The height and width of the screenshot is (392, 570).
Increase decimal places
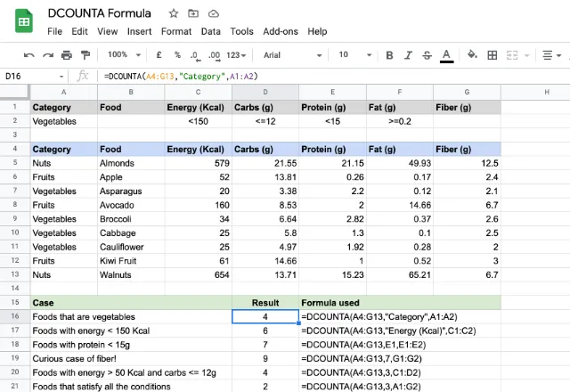(214, 55)
